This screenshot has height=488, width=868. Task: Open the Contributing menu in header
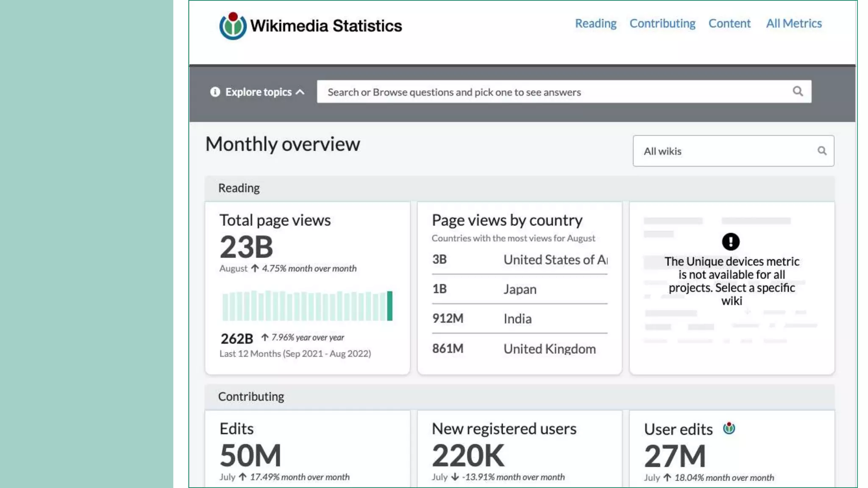tap(662, 23)
